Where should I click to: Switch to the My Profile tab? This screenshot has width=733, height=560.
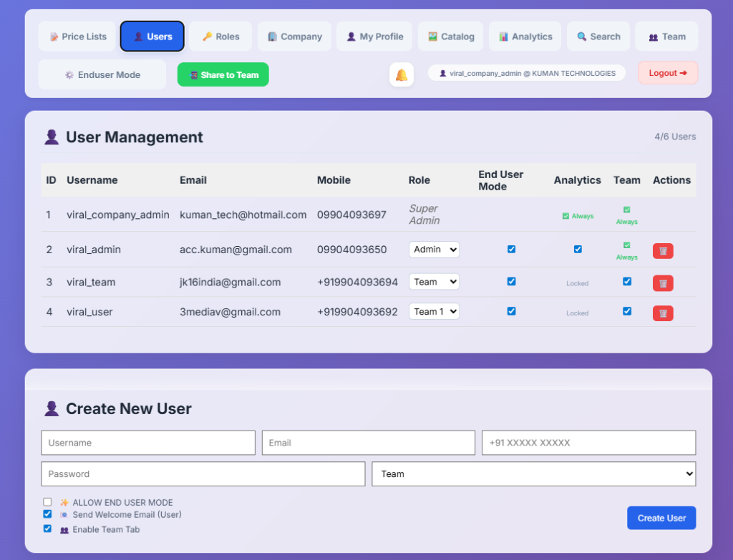tap(374, 36)
